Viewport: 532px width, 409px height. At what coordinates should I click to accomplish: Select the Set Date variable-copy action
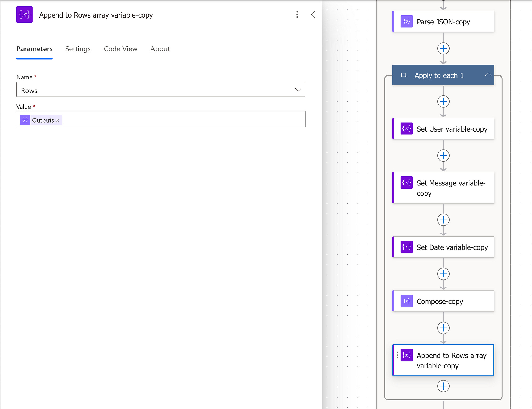pyautogui.click(x=452, y=247)
